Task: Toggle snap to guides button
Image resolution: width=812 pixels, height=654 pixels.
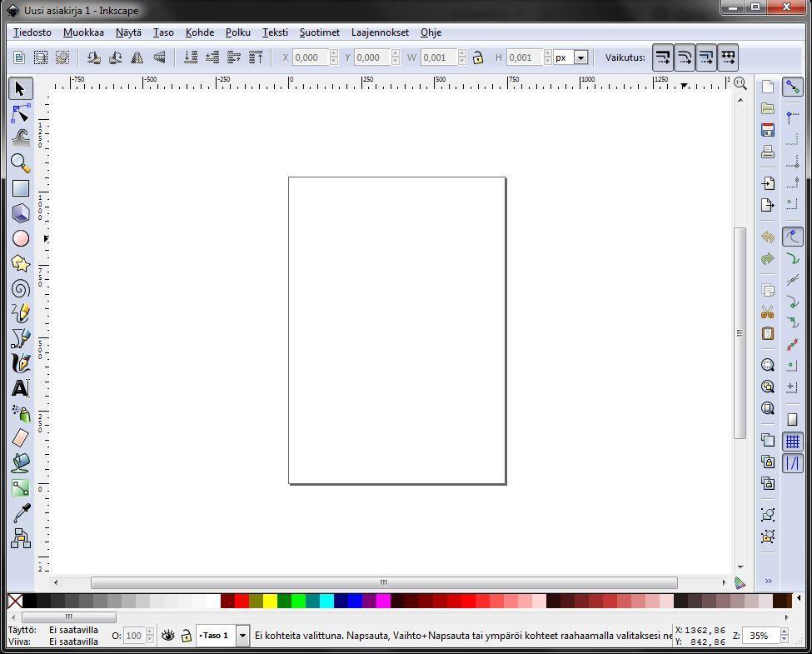Action: [x=792, y=463]
